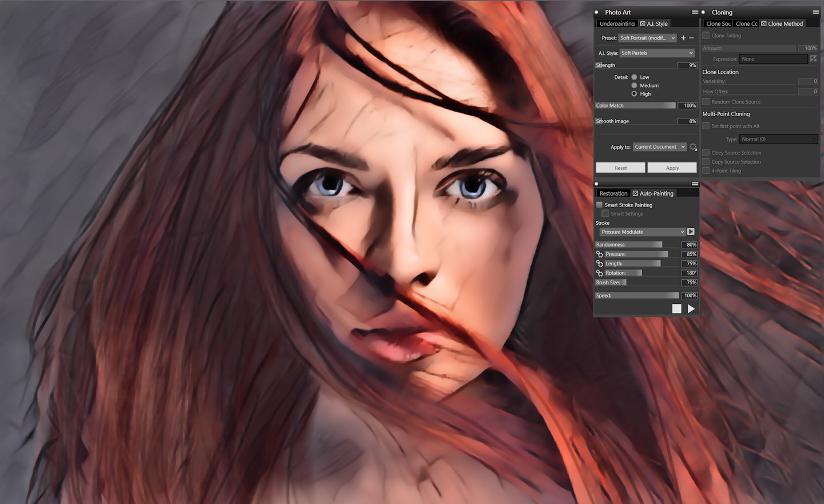This screenshot has height=504, width=824.
Task: Stop auto-painting with the square Stop button
Action: point(677,308)
